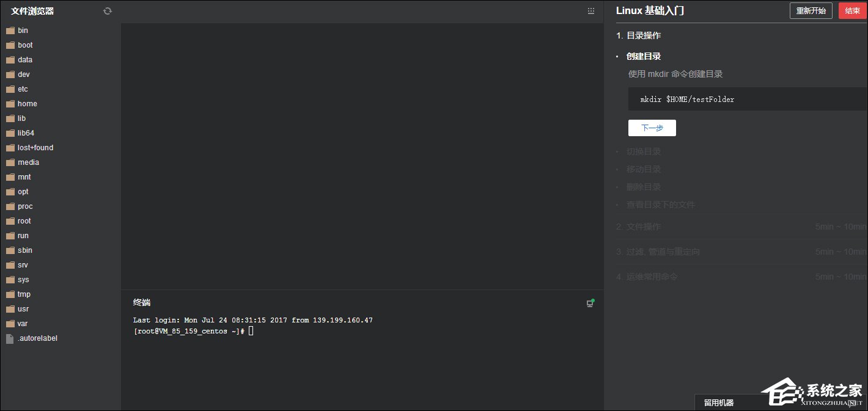868x411 pixels.
Task: Refresh the file browser list
Action: [x=108, y=11]
